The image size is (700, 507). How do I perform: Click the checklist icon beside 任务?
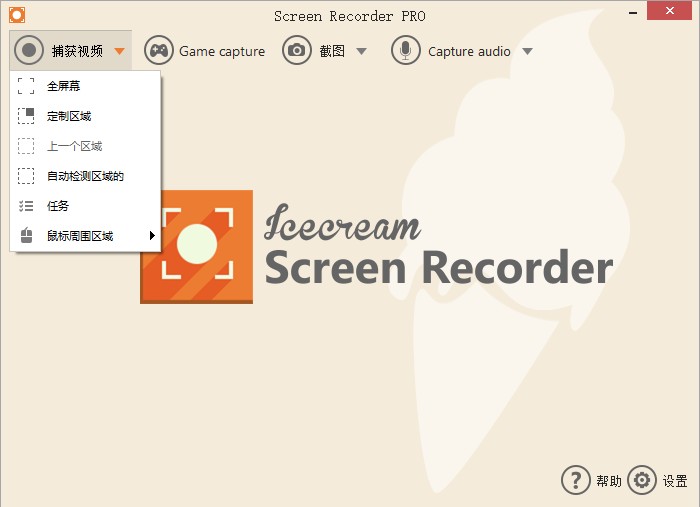coord(26,206)
